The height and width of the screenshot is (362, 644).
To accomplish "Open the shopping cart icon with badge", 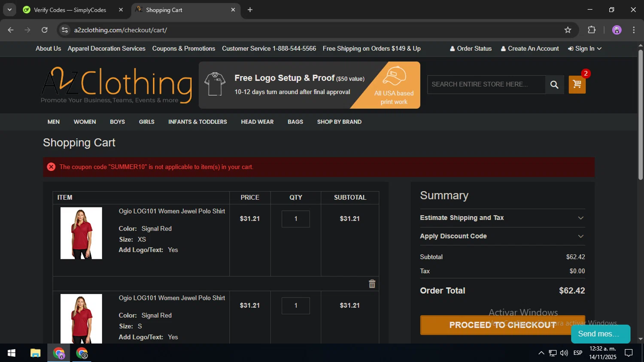I will click(577, 85).
